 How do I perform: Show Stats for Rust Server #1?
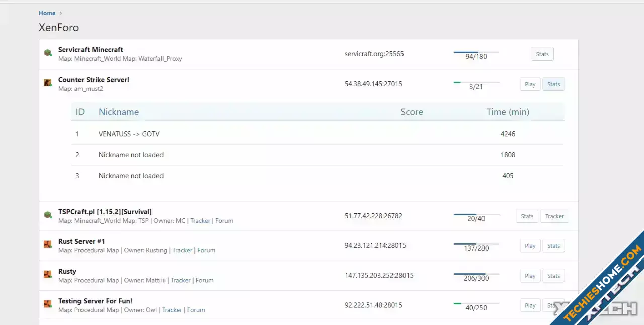pos(553,246)
